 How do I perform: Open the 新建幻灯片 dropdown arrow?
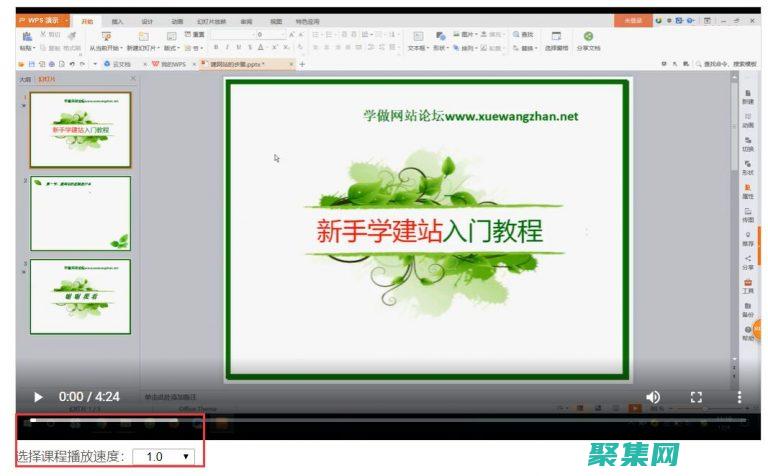point(159,48)
